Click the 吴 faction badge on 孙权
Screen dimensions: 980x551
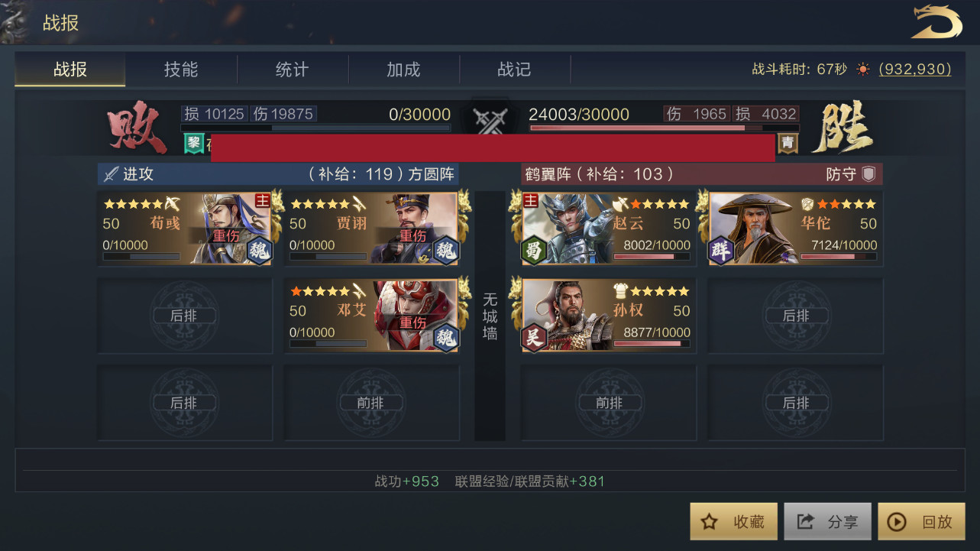[535, 339]
